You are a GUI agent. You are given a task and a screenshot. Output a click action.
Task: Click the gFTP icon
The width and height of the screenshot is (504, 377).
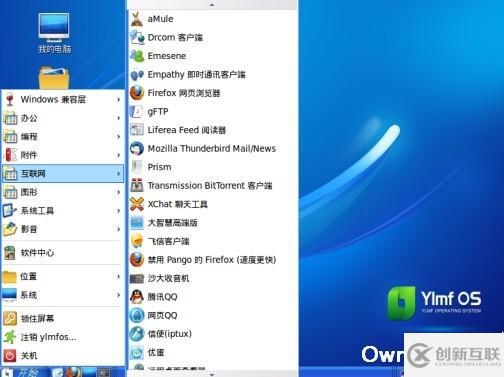136,111
